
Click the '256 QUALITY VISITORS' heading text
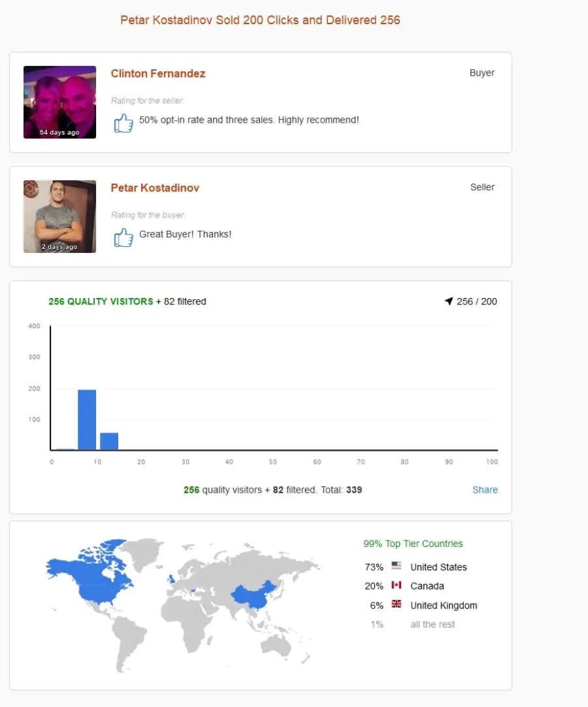coord(101,301)
